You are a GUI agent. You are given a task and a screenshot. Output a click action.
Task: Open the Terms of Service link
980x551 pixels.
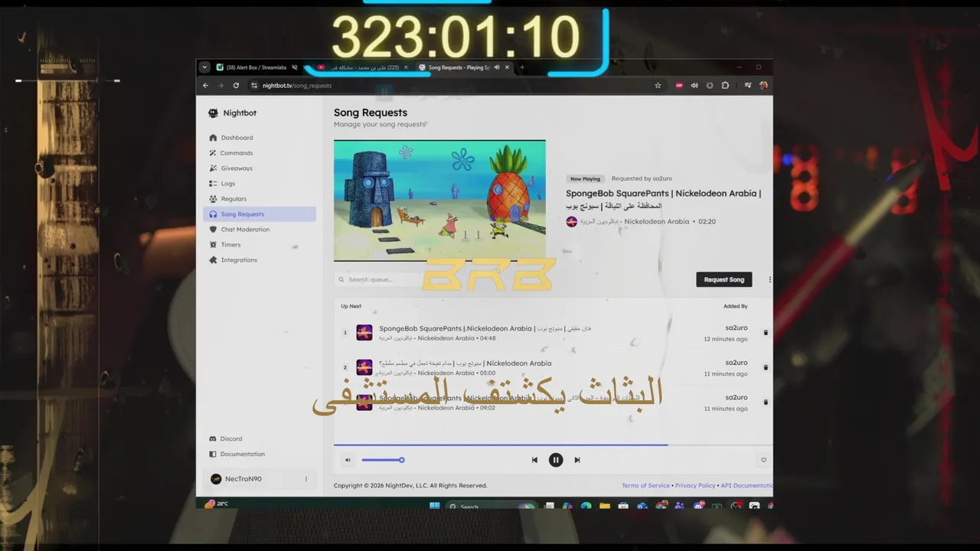tap(645, 485)
